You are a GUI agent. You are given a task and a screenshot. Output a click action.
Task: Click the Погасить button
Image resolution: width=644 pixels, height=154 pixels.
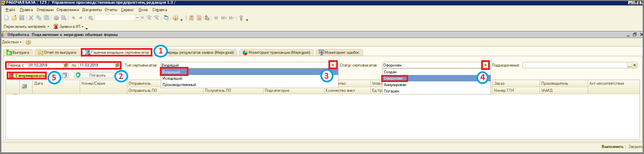pyautogui.click(x=95, y=75)
